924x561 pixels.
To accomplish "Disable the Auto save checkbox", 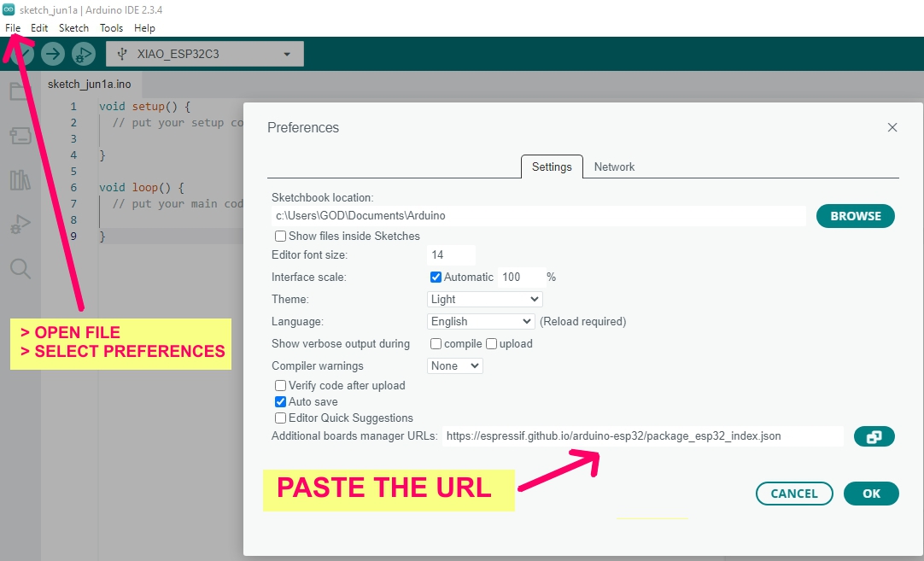I will [280, 402].
